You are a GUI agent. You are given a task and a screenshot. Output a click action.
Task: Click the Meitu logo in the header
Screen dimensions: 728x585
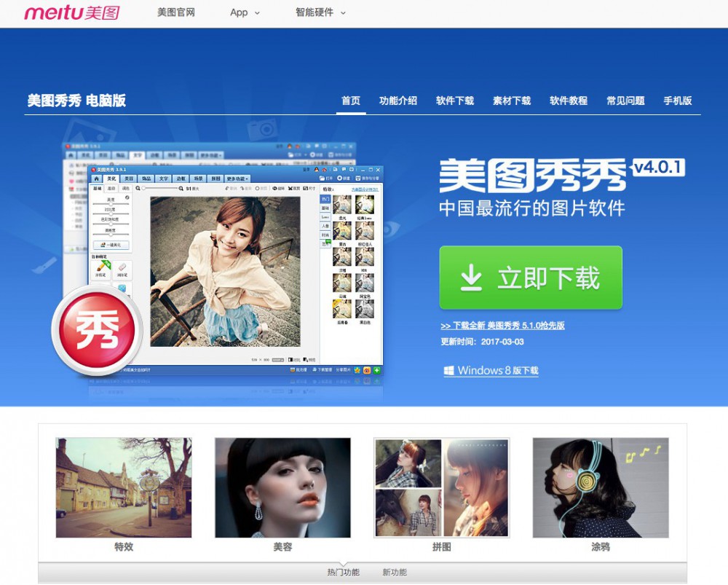tap(71, 12)
